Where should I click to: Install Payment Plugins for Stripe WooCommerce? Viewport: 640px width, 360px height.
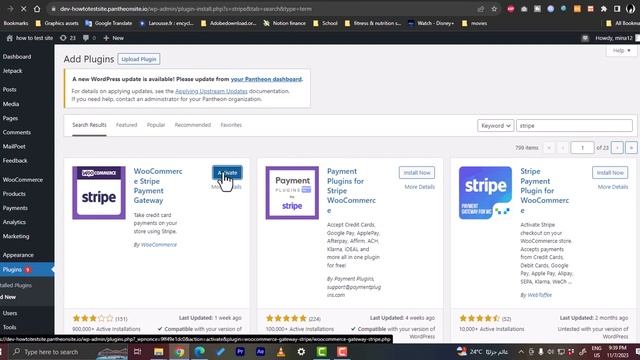click(x=417, y=173)
